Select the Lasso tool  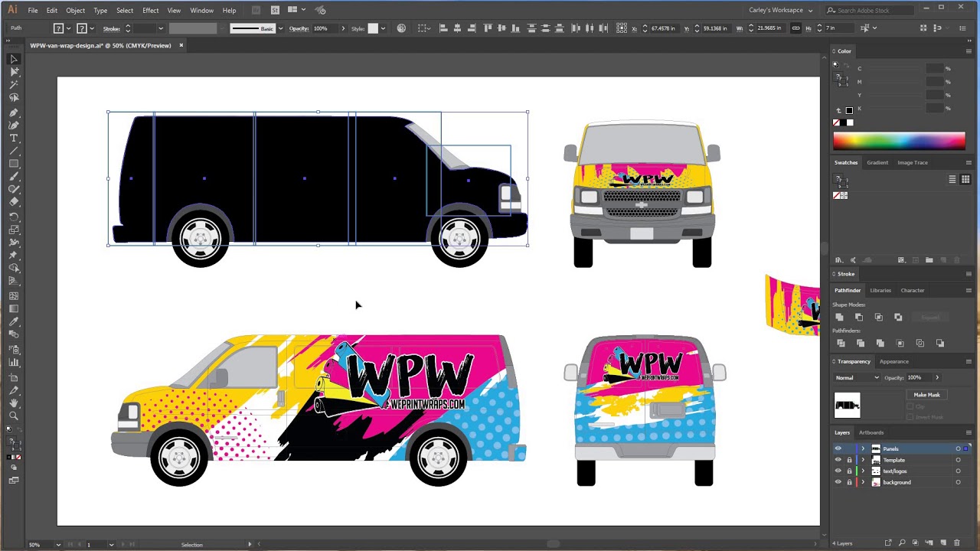point(14,98)
